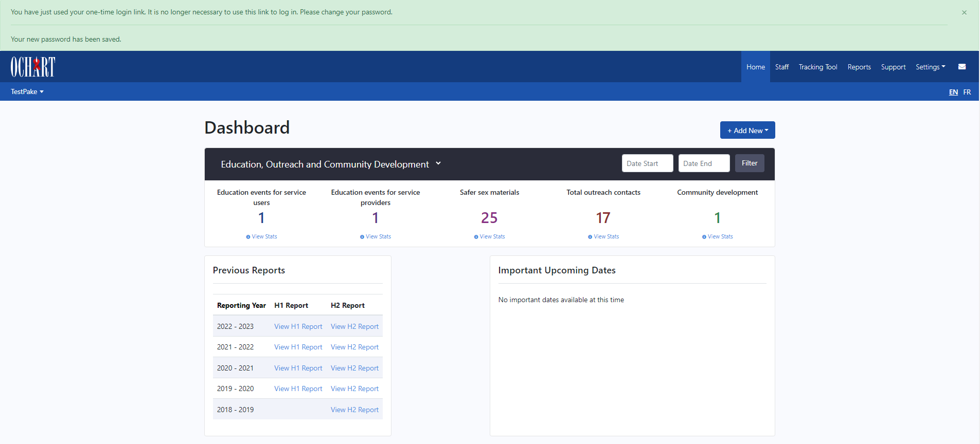Open 2022 - 2023 H2 Report
The height and width of the screenshot is (444, 980).
pos(354,326)
